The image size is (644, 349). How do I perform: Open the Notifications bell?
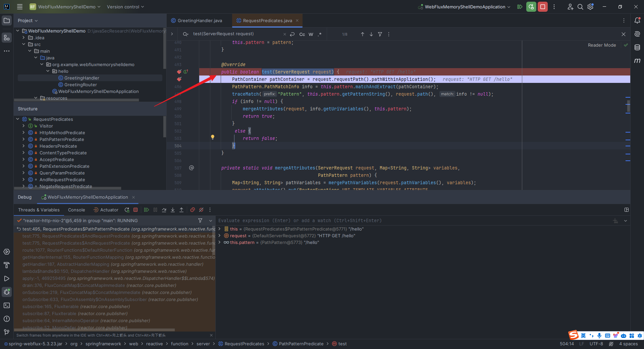tap(637, 20)
